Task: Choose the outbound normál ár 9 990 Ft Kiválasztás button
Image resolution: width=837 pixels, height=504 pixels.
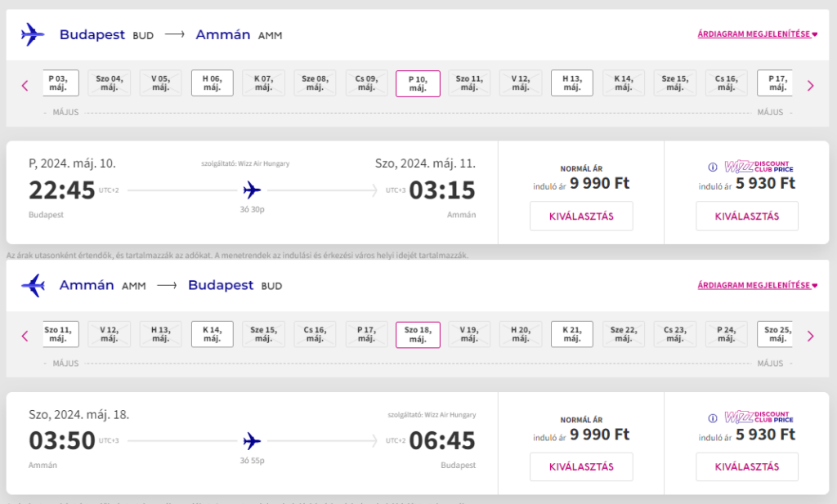Action: (x=581, y=216)
